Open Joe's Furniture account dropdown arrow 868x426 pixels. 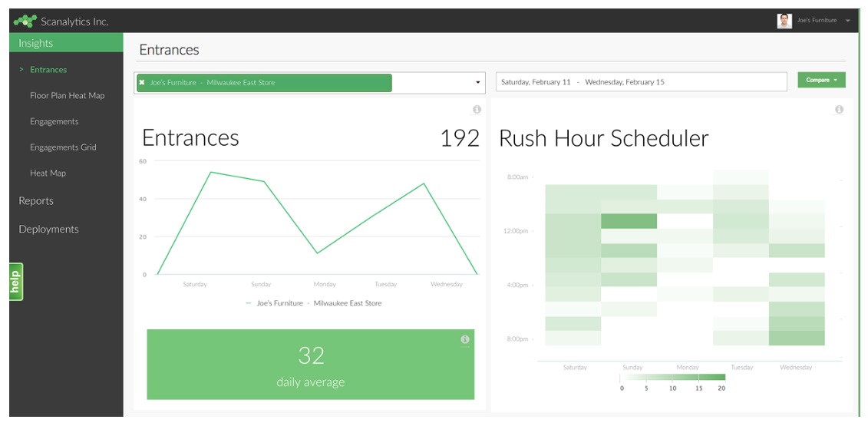coord(847,21)
